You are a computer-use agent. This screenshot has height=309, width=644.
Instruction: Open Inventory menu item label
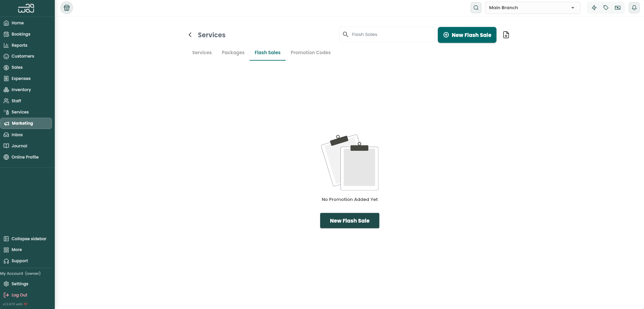pyautogui.click(x=21, y=90)
